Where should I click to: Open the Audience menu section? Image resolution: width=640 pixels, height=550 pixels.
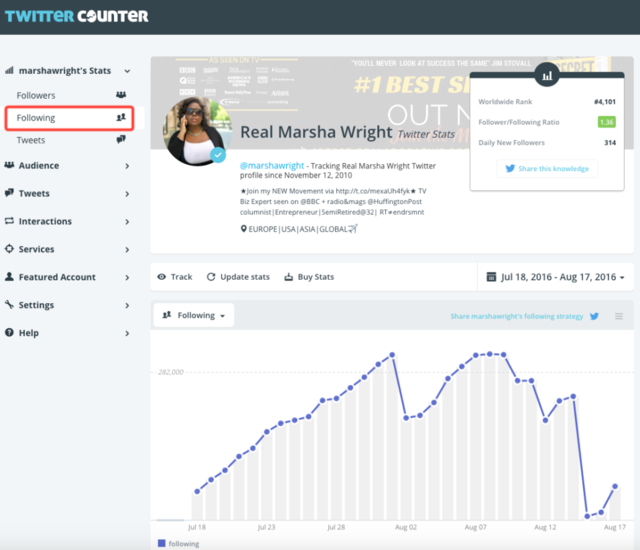point(39,166)
